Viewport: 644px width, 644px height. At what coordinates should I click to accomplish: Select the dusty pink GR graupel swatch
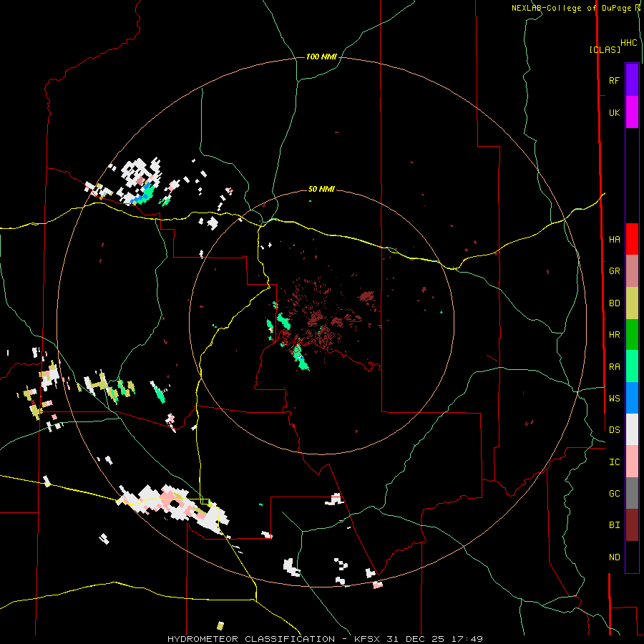[632, 271]
